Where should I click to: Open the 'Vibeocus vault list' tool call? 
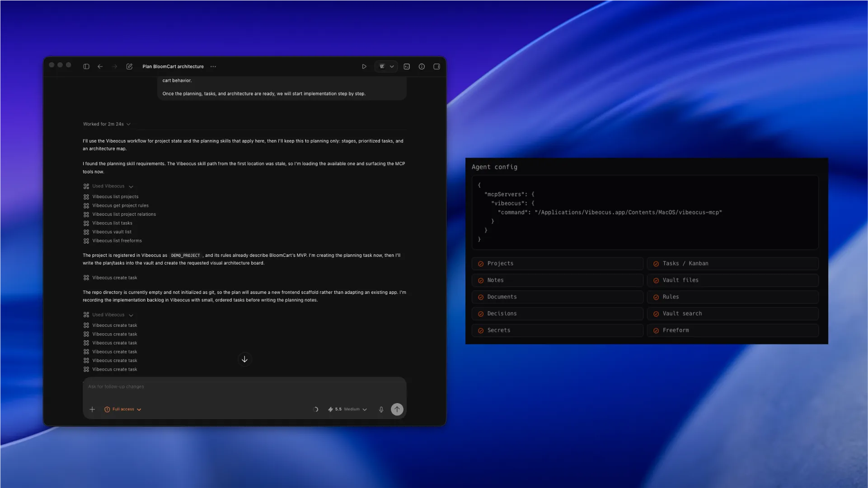[107, 232]
